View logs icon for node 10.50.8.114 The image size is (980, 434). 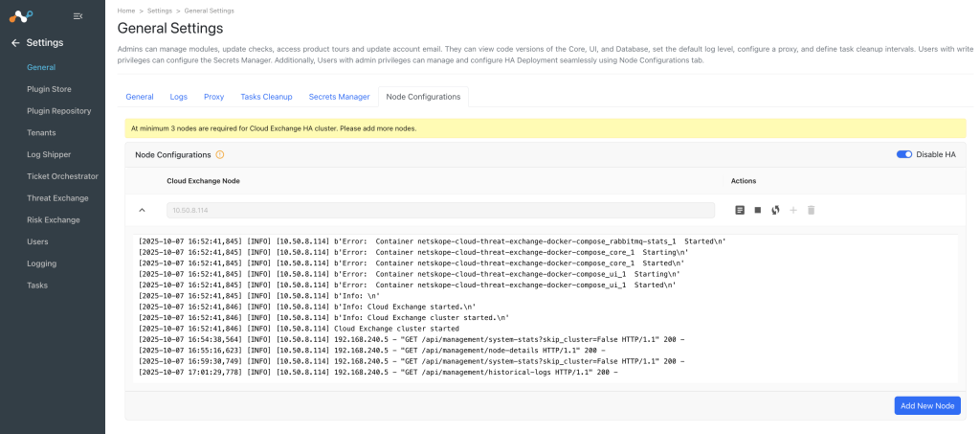click(740, 210)
